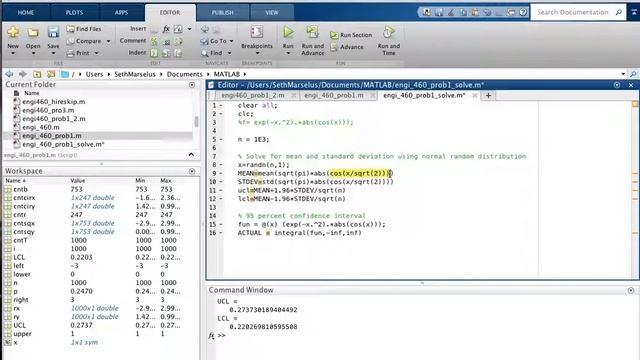
Task: Toggle breakpoint at line 9
Action: [221, 173]
